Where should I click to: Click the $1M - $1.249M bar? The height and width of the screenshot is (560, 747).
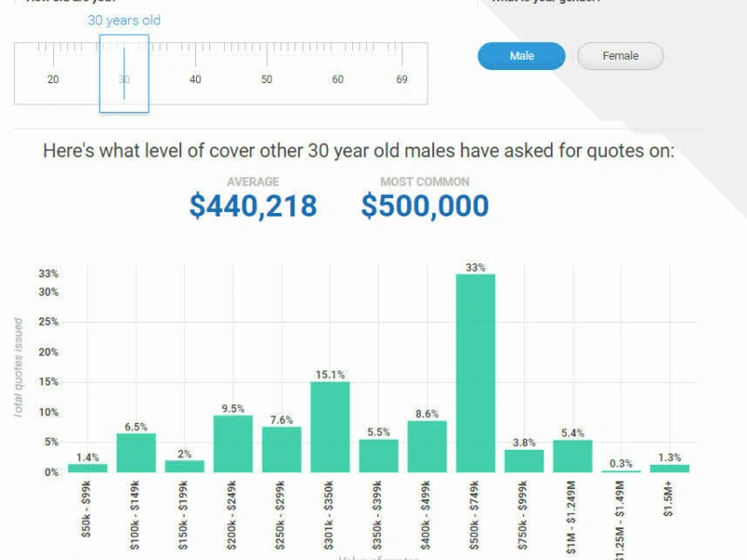pos(572,455)
